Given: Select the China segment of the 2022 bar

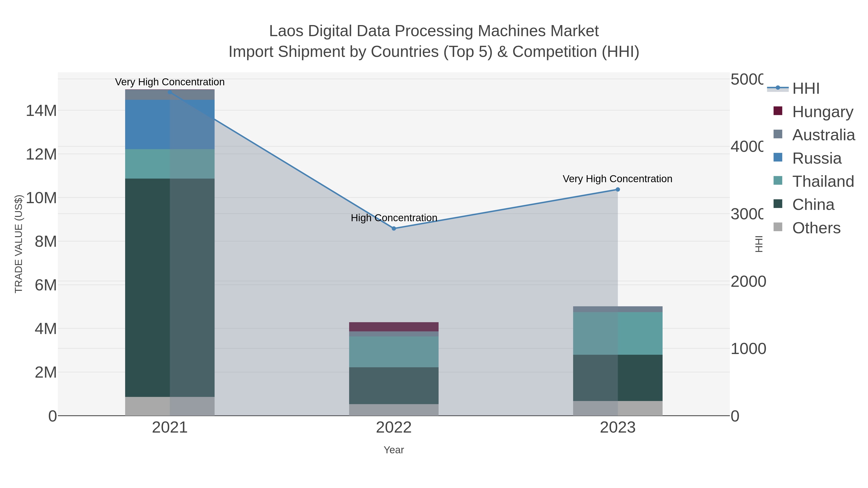Looking at the screenshot, I should pyautogui.click(x=394, y=386).
